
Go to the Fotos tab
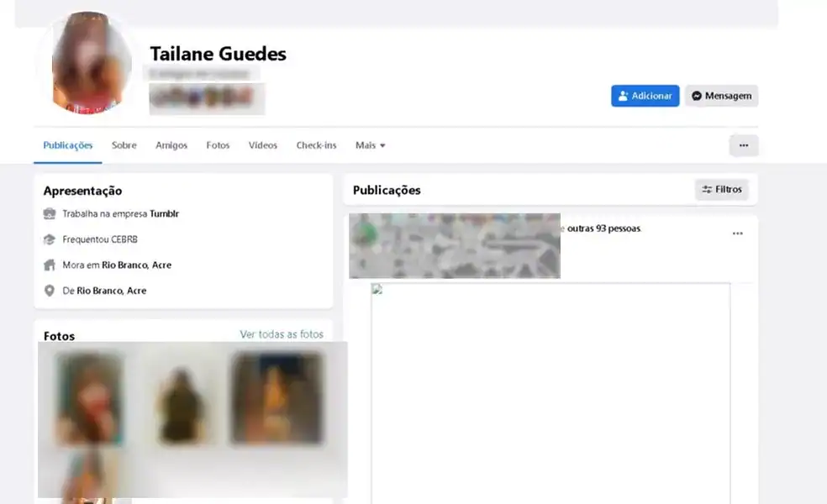coord(218,145)
